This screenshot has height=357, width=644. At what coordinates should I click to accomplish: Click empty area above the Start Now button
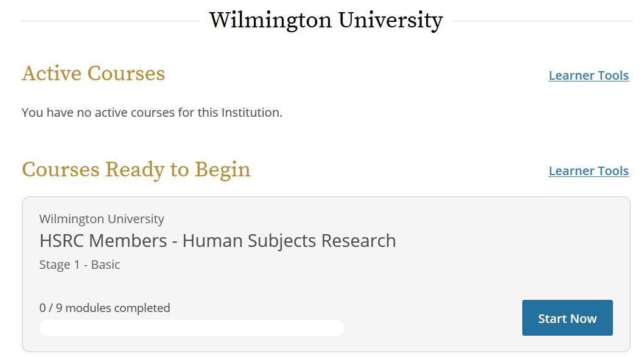(x=567, y=268)
